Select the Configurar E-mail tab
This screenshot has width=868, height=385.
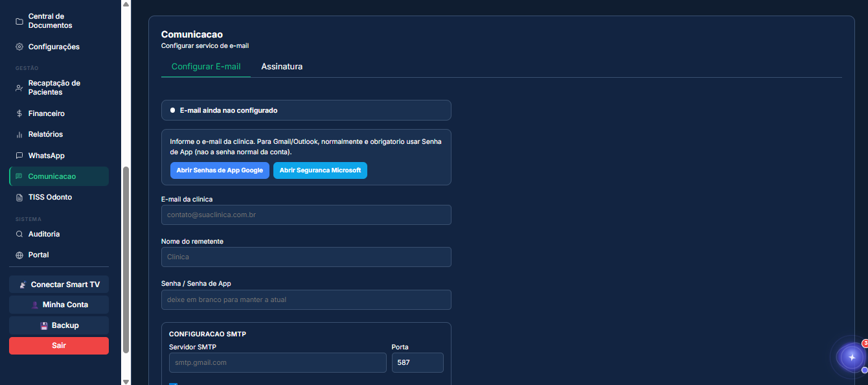[x=206, y=67]
